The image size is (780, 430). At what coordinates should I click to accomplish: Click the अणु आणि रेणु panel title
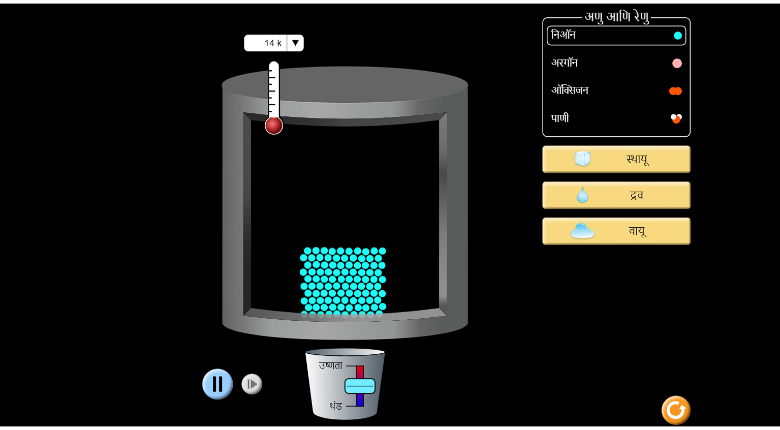(x=616, y=17)
